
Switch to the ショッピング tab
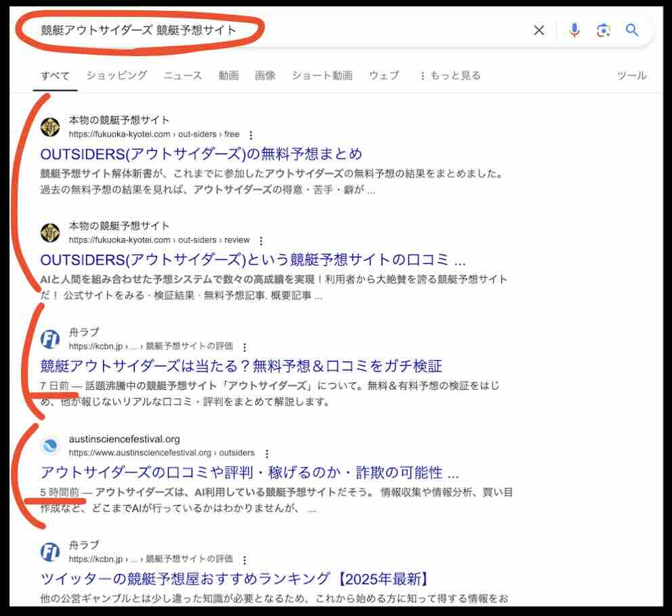point(117,75)
